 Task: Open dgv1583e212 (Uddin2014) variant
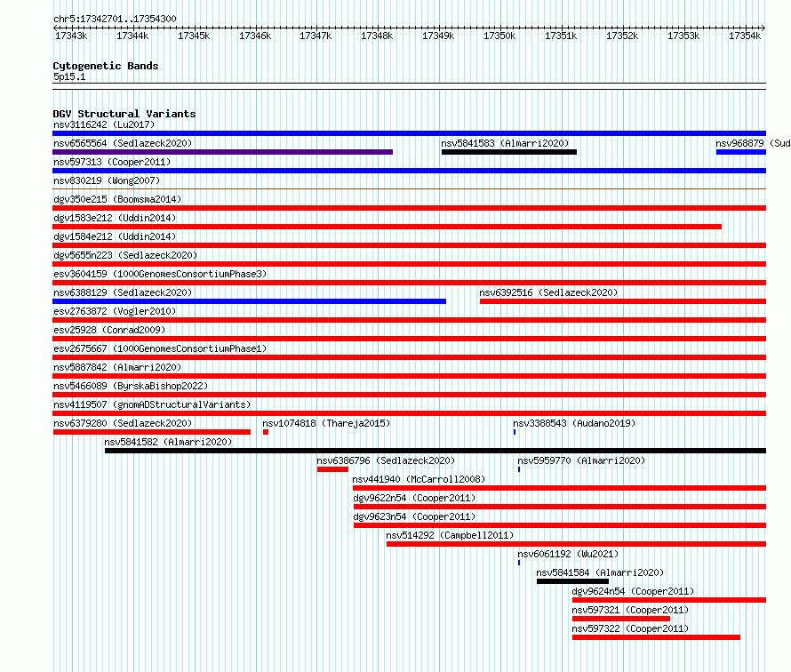(x=115, y=218)
